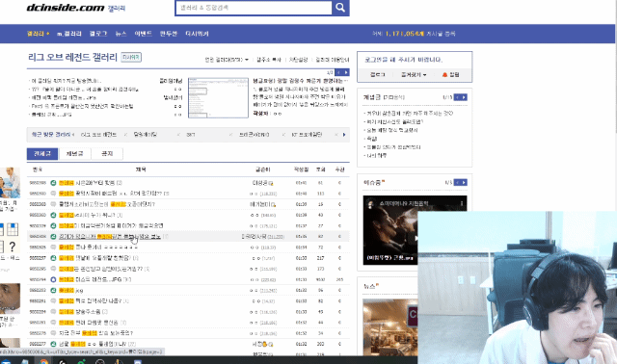Switch to the 공지 tab
This screenshot has width=617, height=364.
pos(107,154)
